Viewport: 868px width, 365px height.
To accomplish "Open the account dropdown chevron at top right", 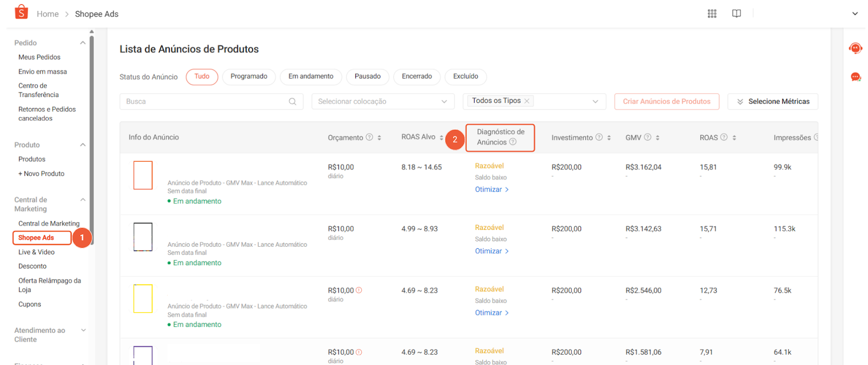I will coord(854,14).
